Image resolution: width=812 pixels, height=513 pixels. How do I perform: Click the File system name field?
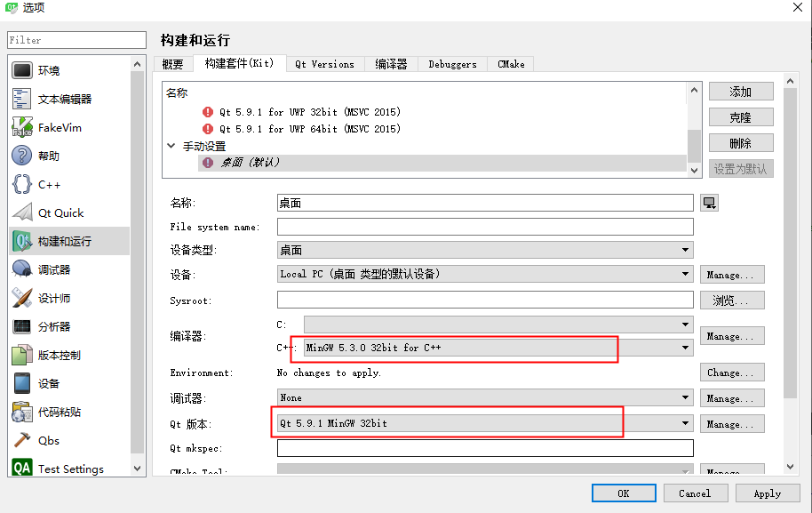(x=485, y=227)
